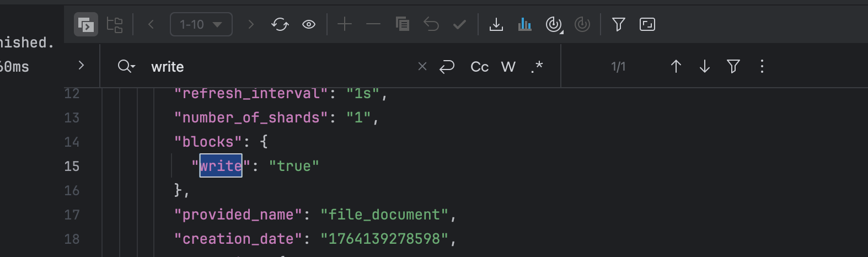Open the search history magnifier dropdown
This screenshot has width=868, height=257.
[x=126, y=67]
